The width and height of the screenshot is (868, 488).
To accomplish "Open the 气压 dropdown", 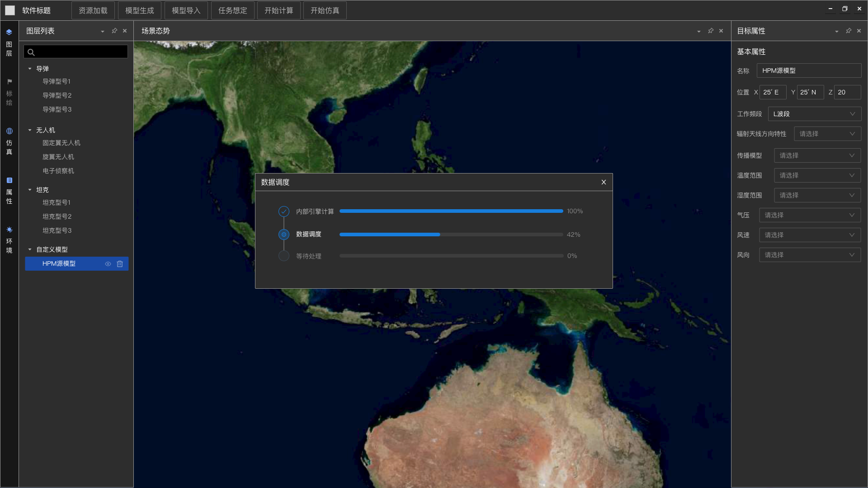I will click(x=810, y=215).
